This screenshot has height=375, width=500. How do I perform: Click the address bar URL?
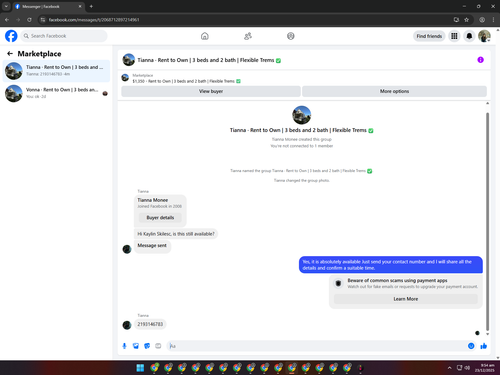pos(94,20)
